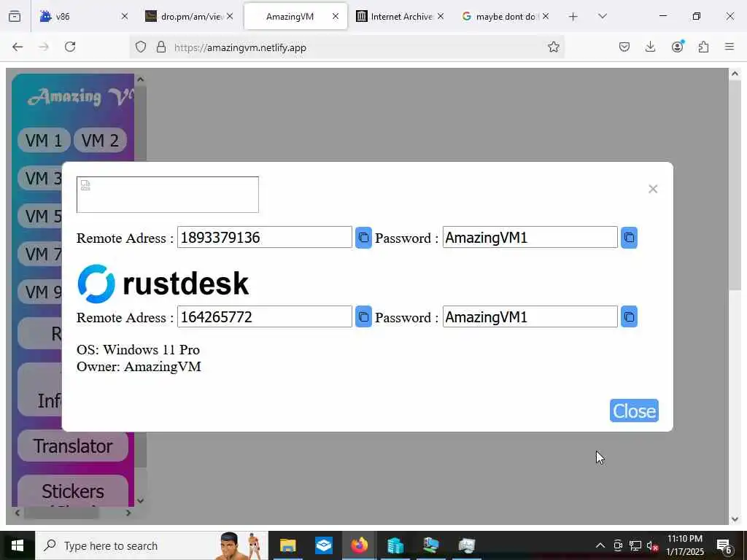The width and height of the screenshot is (747, 560).
Task: Close the v86 tab
Action: [124, 16]
